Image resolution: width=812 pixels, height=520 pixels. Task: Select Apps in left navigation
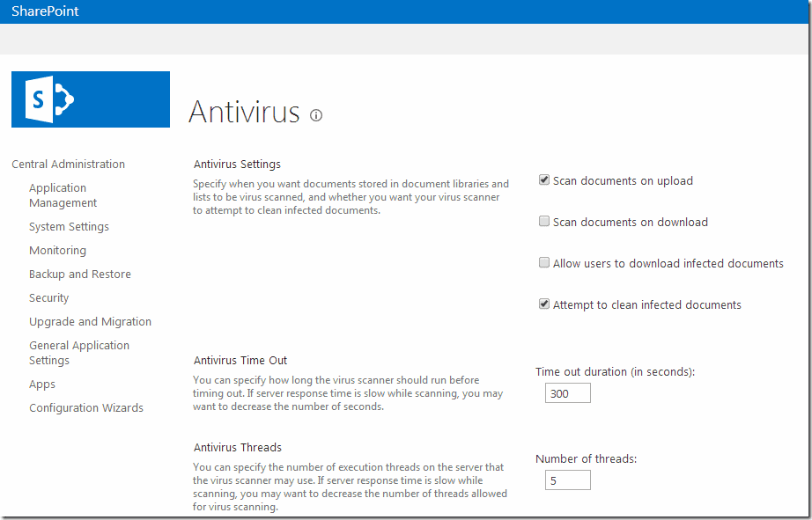[x=42, y=384]
